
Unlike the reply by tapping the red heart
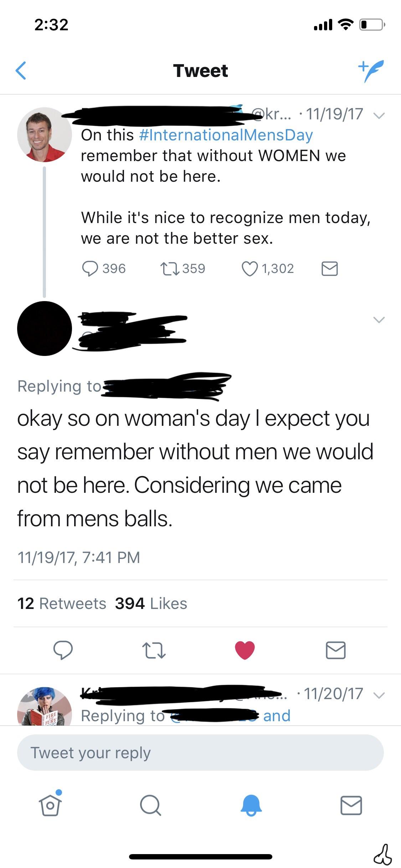click(x=245, y=651)
